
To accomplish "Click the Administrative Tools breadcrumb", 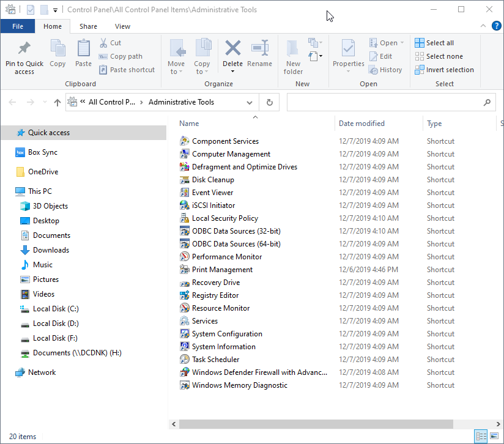I will 181,102.
